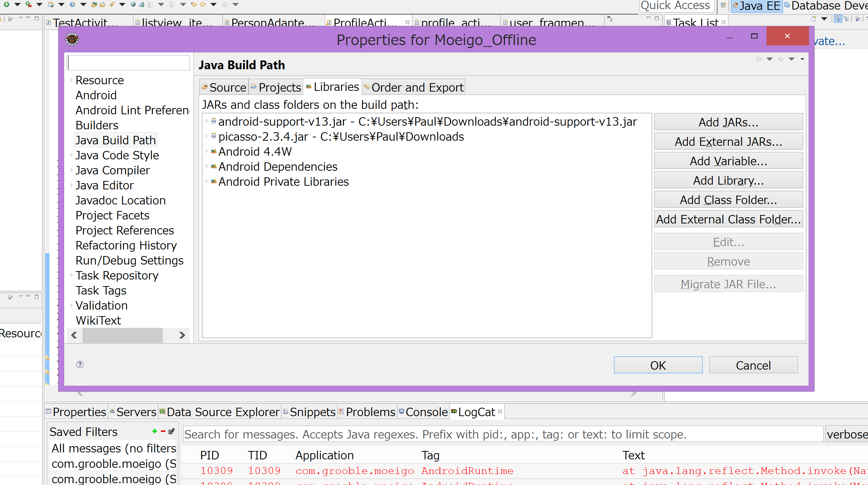The height and width of the screenshot is (485, 868).
Task: Switch to the Projects tab
Action: coord(276,87)
